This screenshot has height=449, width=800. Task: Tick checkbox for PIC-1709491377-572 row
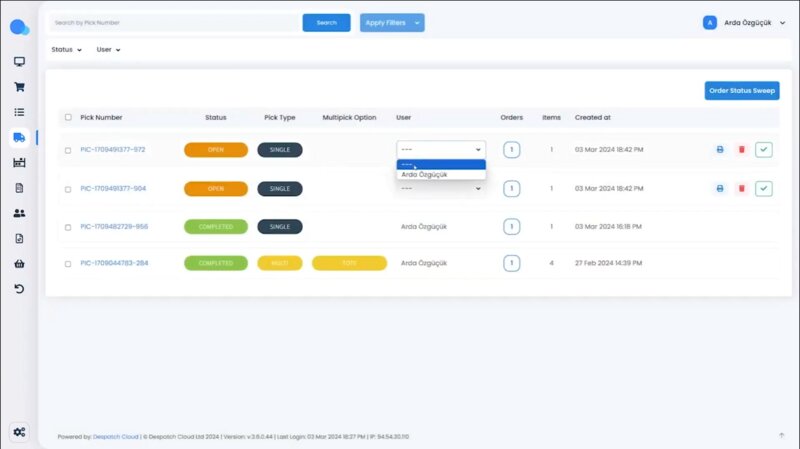[x=68, y=150]
